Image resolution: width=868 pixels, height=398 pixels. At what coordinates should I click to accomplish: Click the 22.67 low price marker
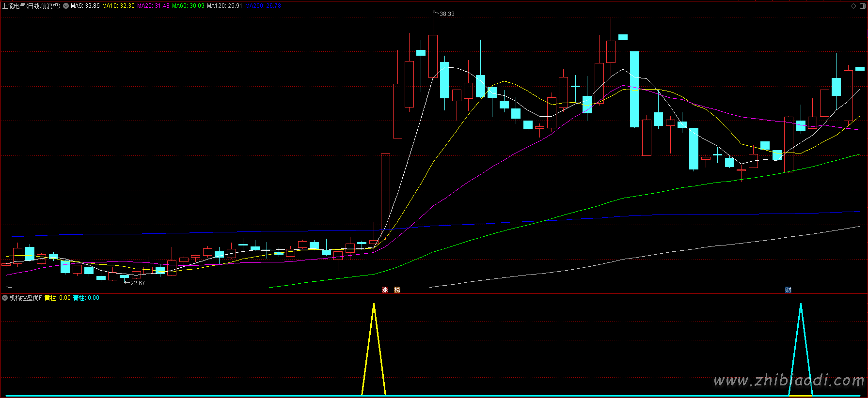(x=137, y=283)
